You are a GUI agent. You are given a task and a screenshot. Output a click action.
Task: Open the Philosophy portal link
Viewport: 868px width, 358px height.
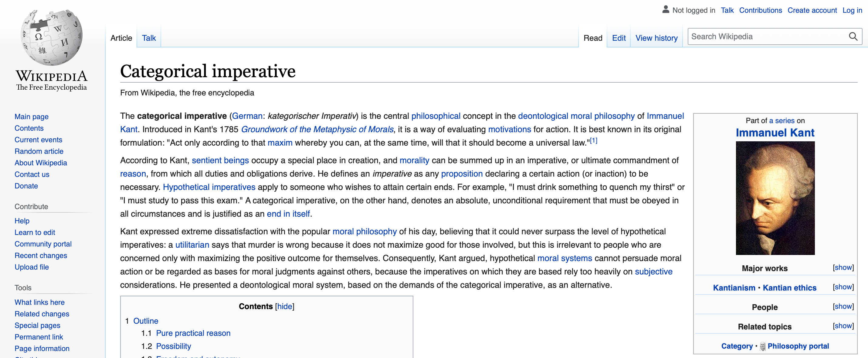tap(798, 346)
